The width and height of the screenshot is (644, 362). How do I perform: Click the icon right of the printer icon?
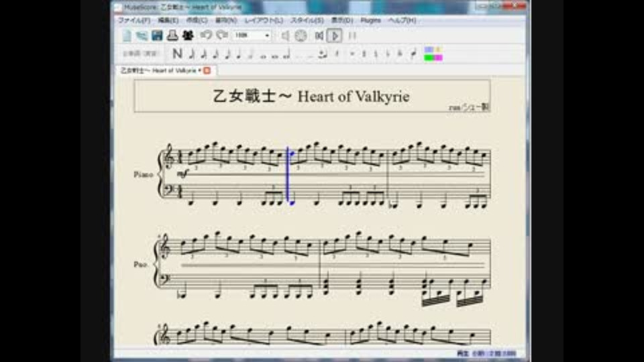[x=188, y=36]
